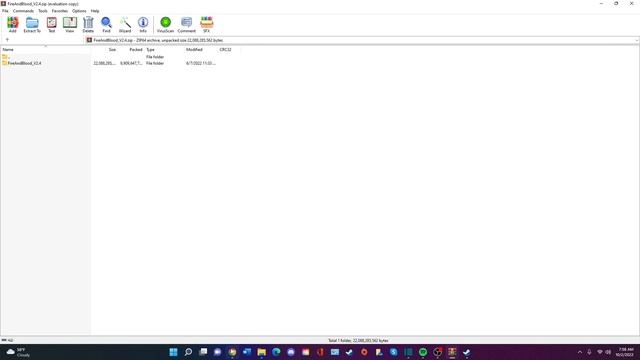This screenshot has width=640, height=360.
Task: Open the Favorites menu
Action: 60,11
